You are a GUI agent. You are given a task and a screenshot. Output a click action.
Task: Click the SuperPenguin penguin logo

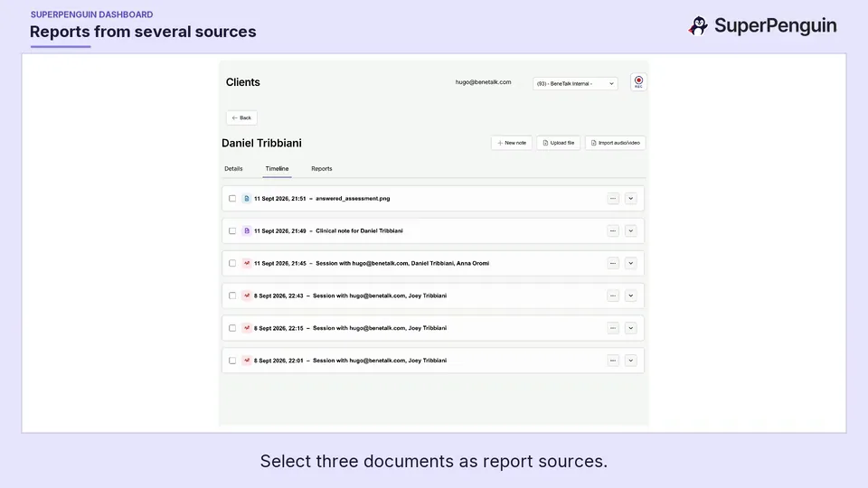[x=698, y=25]
